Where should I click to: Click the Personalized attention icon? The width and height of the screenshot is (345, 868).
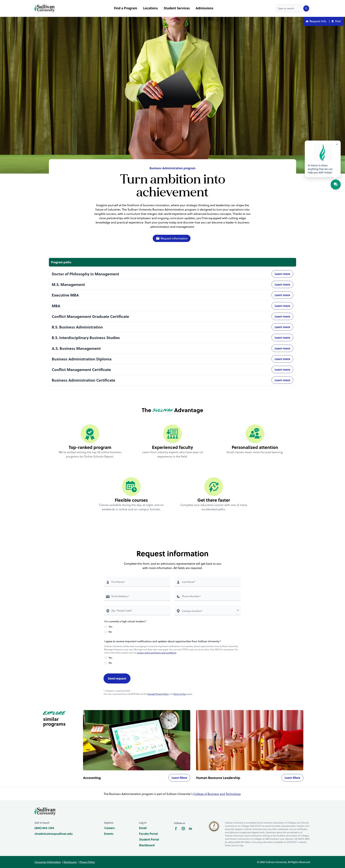pos(255,434)
